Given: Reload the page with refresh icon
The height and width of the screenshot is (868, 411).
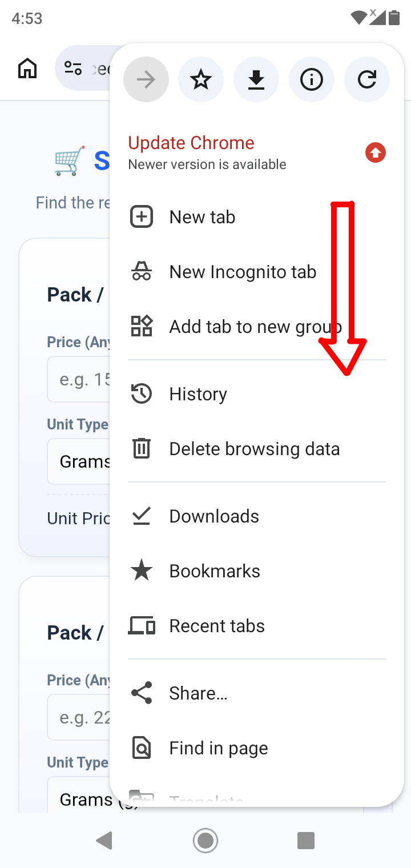Looking at the screenshot, I should click(367, 80).
